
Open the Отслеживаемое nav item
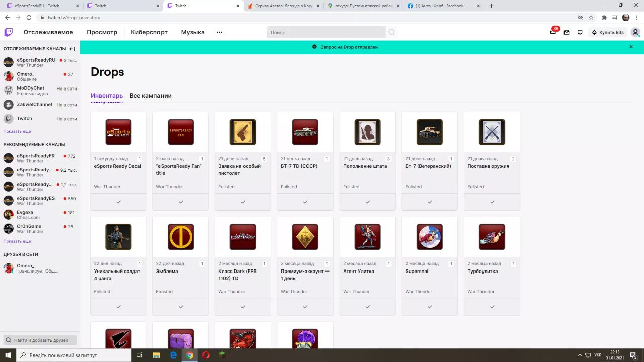click(48, 32)
